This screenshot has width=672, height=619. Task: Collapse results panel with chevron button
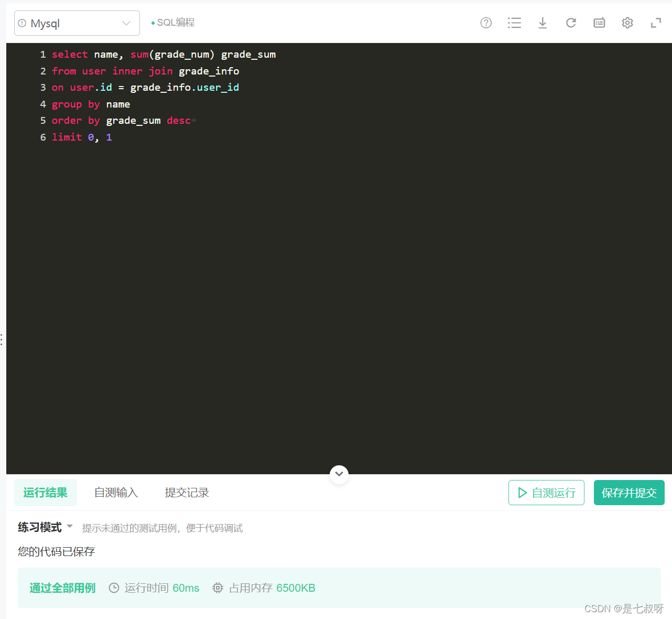coord(339,474)
